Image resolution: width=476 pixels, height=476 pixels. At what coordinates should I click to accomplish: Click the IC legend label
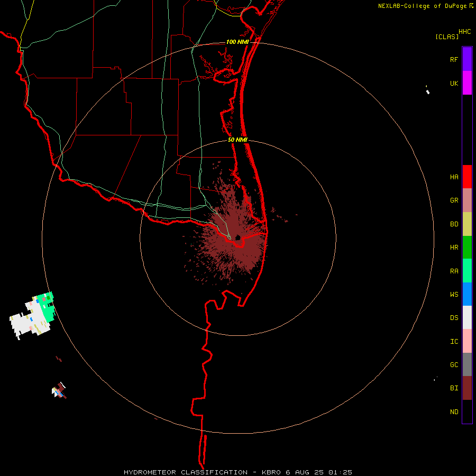454,341
